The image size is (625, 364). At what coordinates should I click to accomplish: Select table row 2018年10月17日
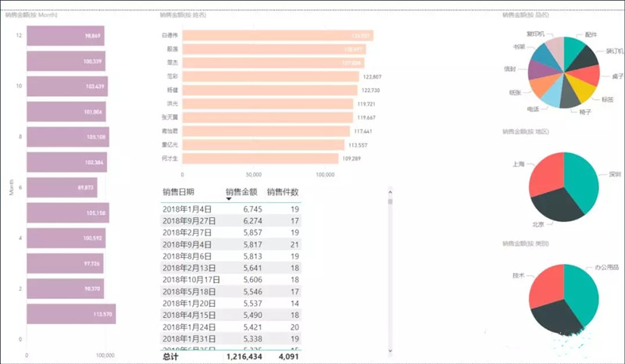click(x=231, y=280)
